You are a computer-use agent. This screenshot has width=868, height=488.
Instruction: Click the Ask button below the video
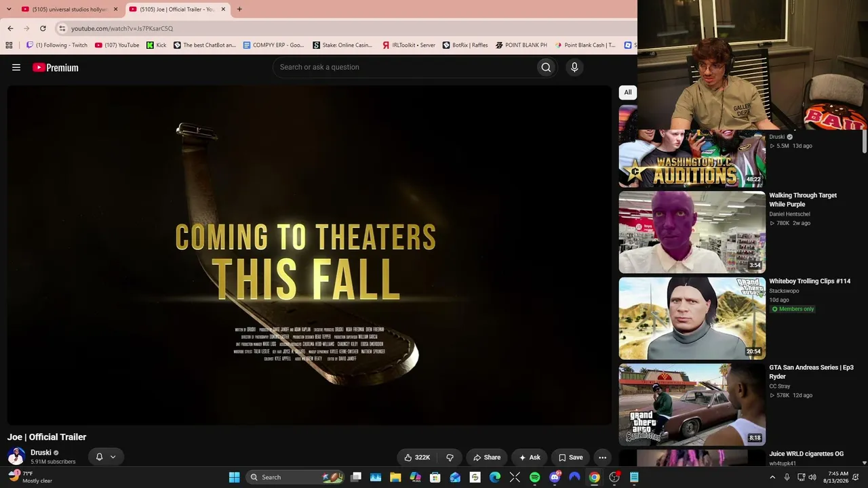tap(530, 457)
